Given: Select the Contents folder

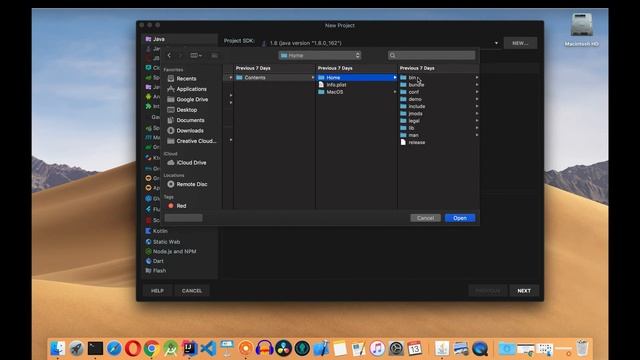Looking at the screenshot, I should coord(274,78).
